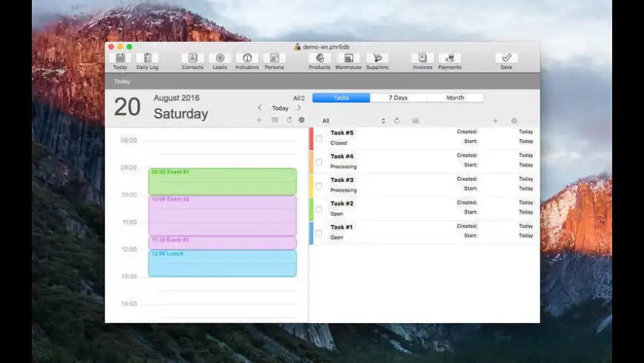Image resolution: width=644 pixels, height=363 pixels.
Task: Open the Indicators gauge icon
Action: click(247, 59)
